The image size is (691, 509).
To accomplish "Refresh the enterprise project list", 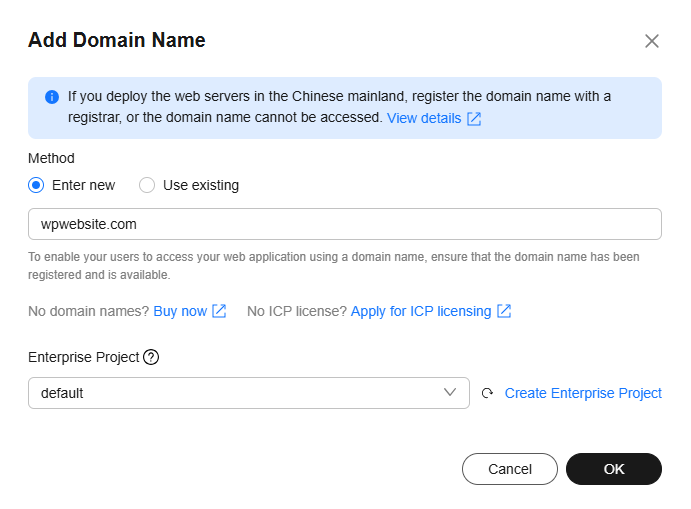I will coord(487,393).
